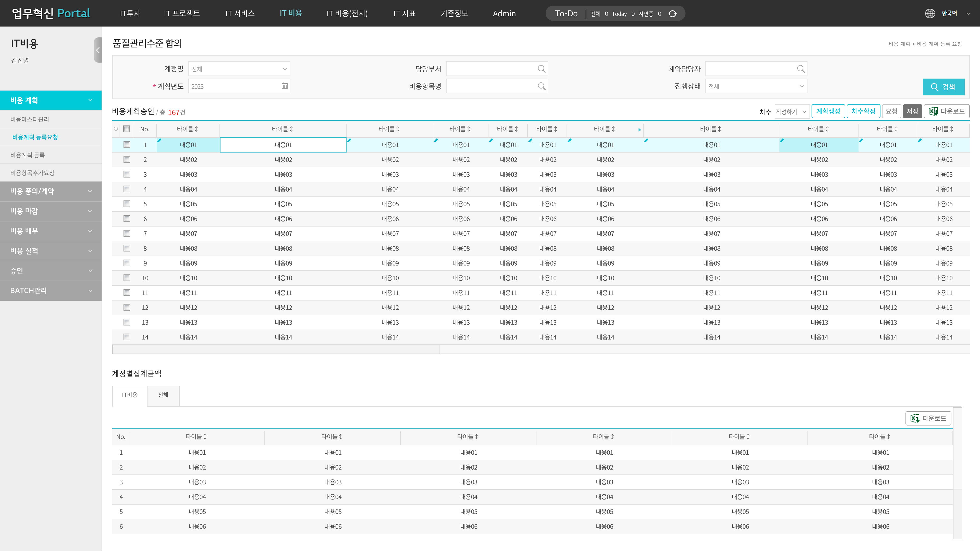This screenshot has width=980, height=551.
Task: Open 비용계획 등록요청 in the sidebar
Action: click(35, 137)
